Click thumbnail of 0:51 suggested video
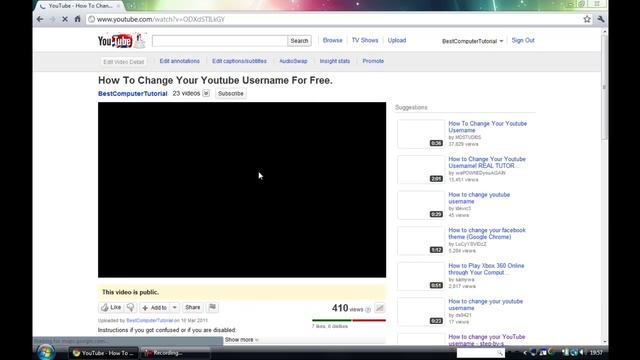Image resolution: width=640 pixels, height=360 pixels. click(421, 276)
